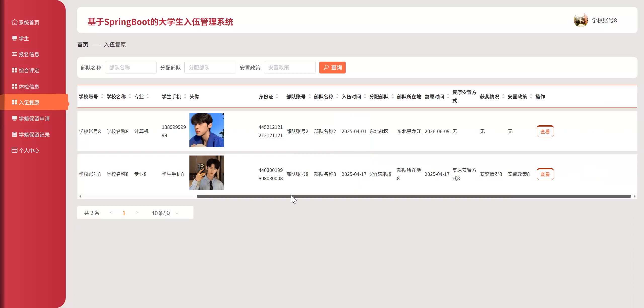Screen dimensions: 644x308
Task: Toggle sort arrows on 身份证 column
Action: coord(277,96)
